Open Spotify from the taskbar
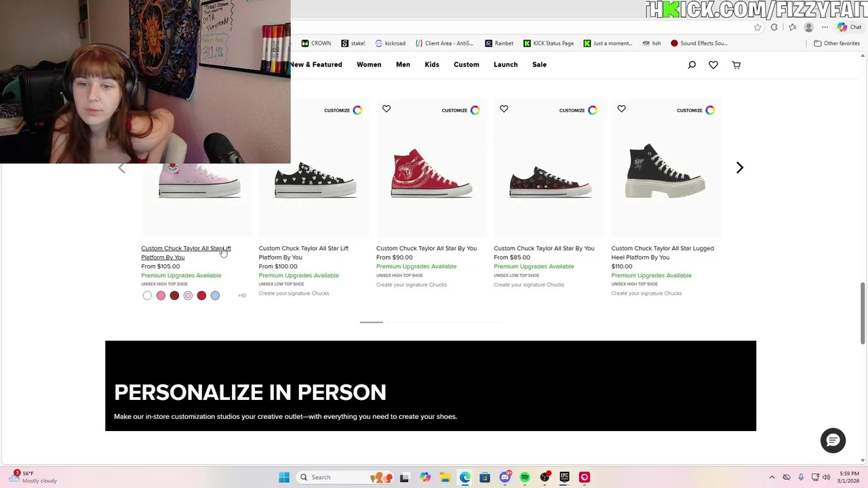This screenshot has width=868, height=488. tap(525, 477)
